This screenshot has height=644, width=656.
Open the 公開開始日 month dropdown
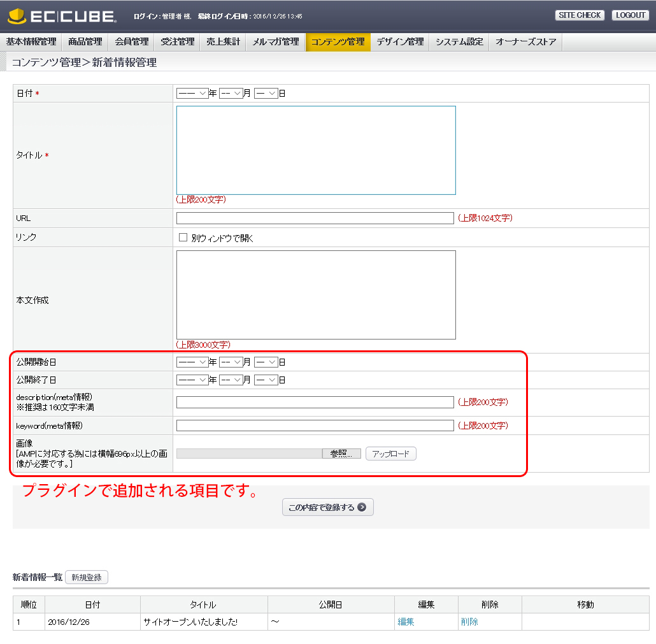(x=231, y=362)
